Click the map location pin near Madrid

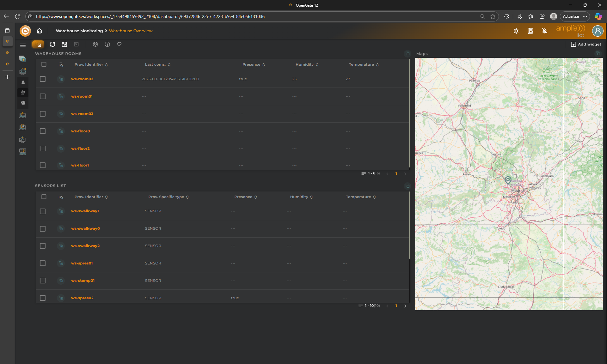coord(508,180)
